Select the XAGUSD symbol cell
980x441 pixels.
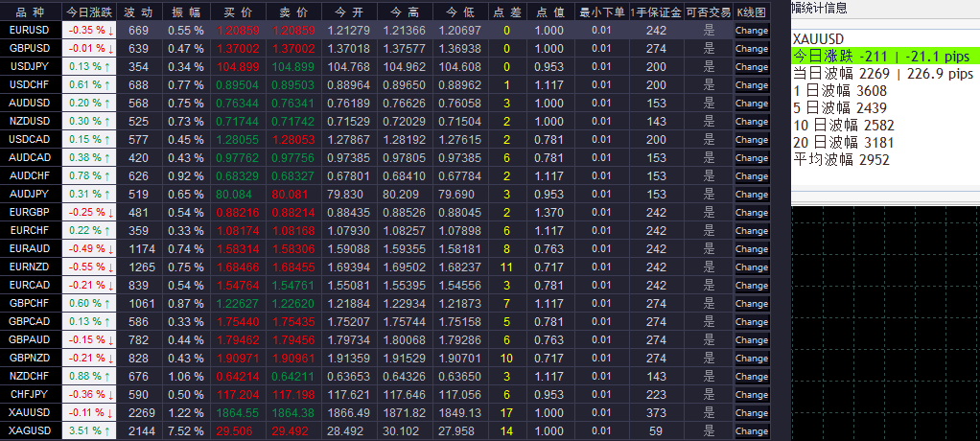click(x=31, y=430)
